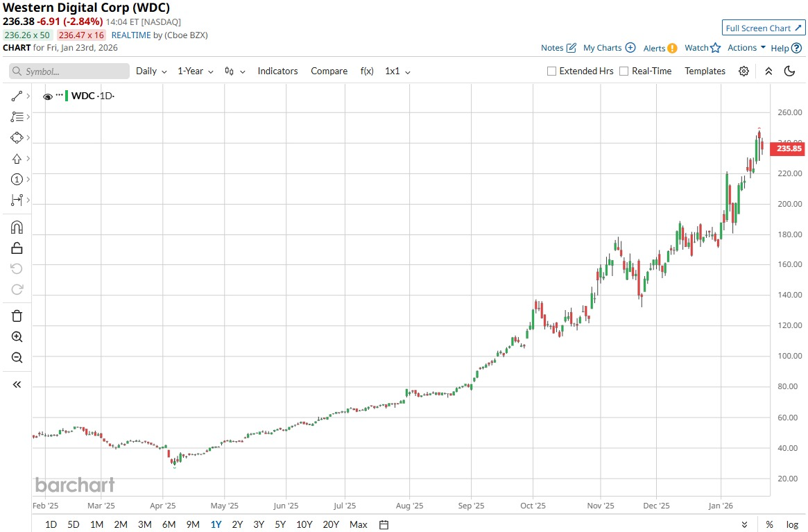Click the Notes pencil icon
Viewport: 808px width, 532px height.
tap(571, 47)
